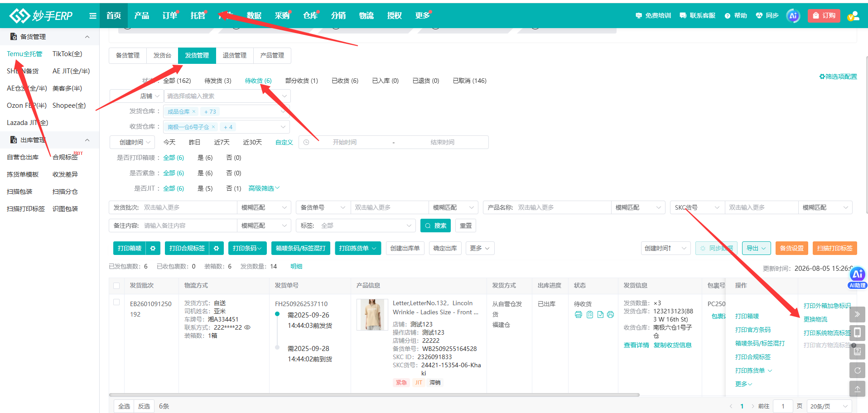Viewport: 868px width, 413px height.
Task: Click the 妙手ERP logo
Action: point(41,16)
